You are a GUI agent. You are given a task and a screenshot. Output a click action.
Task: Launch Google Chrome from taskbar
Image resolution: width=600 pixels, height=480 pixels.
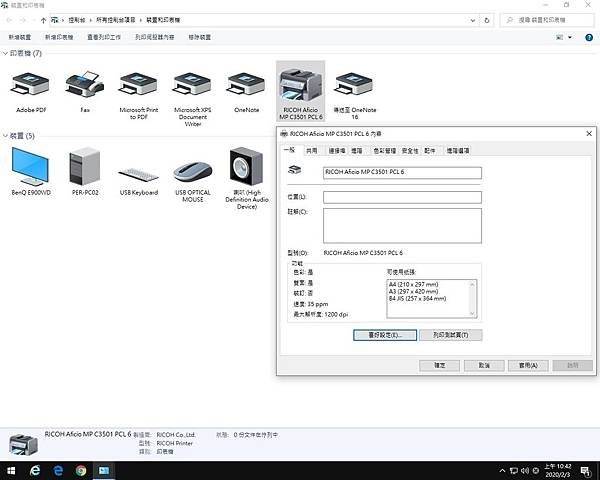[x=81, y=470]
